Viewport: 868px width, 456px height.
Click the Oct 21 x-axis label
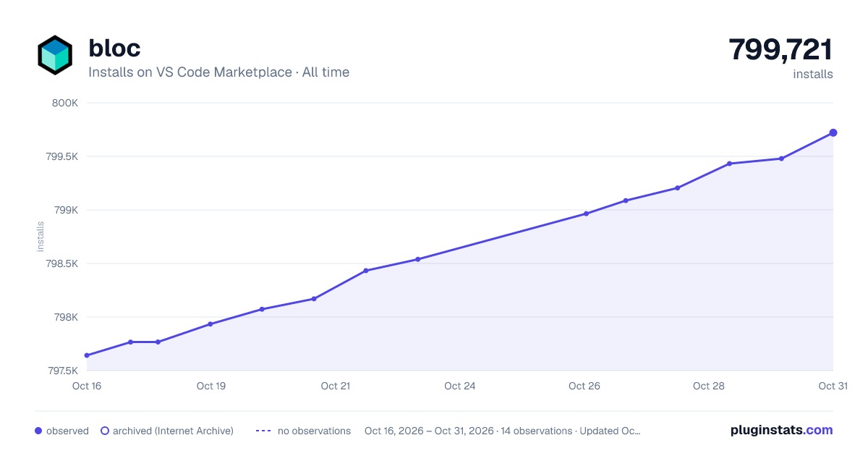[x=336, y=386]
